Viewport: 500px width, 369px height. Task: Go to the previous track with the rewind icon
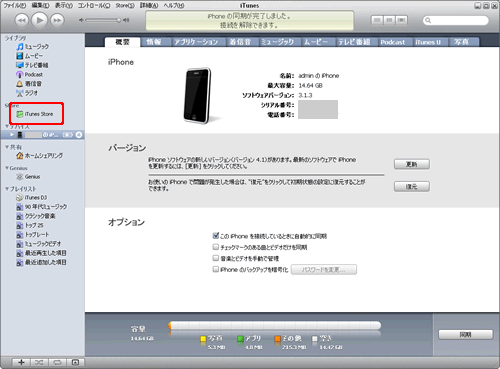tap(22, 20)
